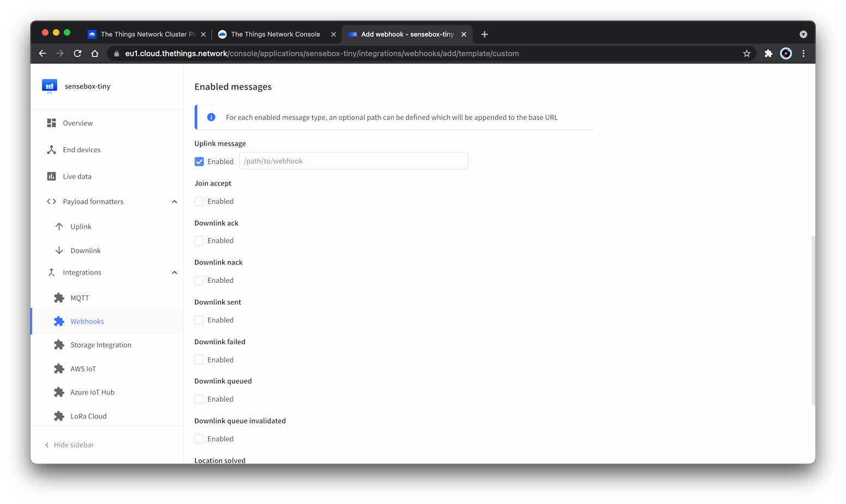Enable the Downlink queue invalidated checkbox
This screenshot has width=846, height=504.
(x=200, y=439)
